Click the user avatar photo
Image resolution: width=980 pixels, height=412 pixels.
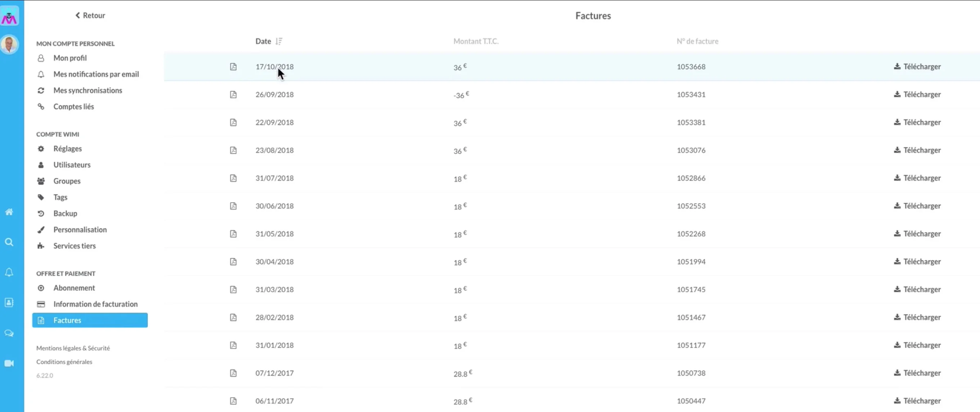(x=9, y=44)
